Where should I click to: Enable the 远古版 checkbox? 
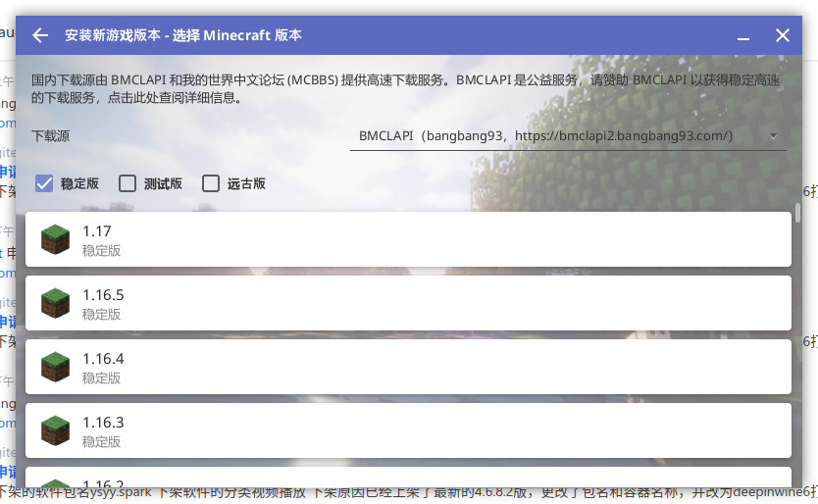(x=211, y=183)
